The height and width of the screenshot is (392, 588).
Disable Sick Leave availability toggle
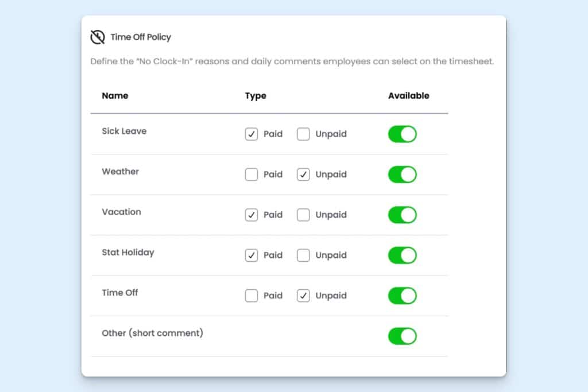[x=402, y=134]
